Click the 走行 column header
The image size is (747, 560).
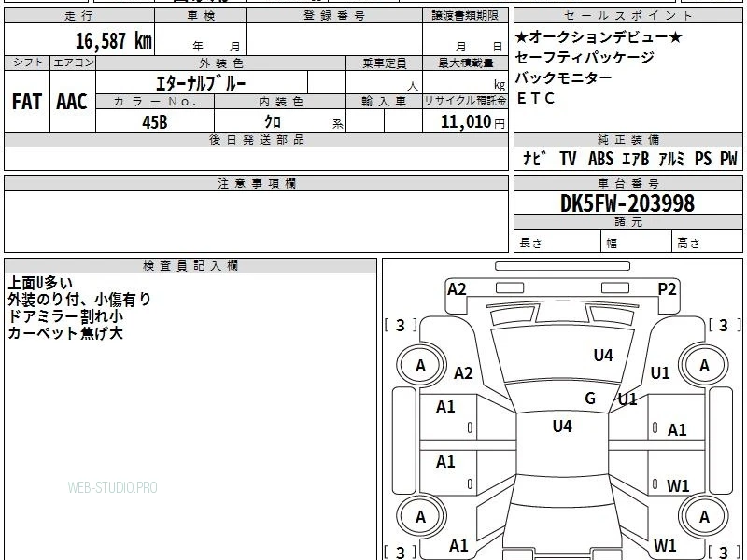click(79, 16)
